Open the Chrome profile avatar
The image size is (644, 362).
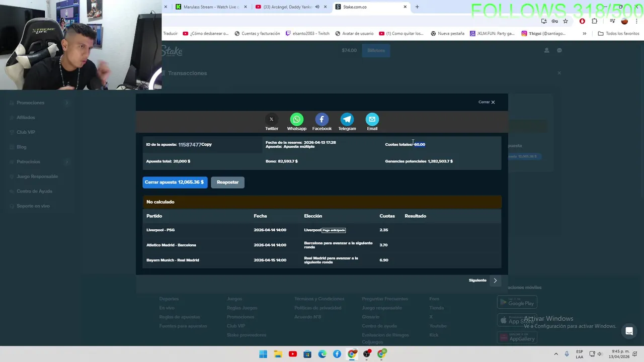624,21
